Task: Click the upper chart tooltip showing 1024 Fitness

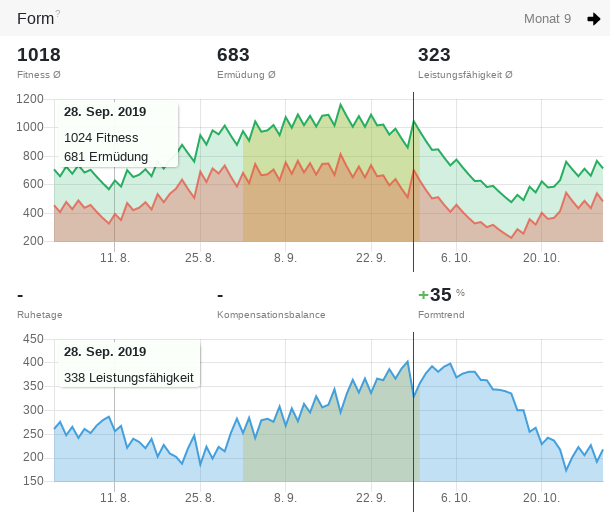Action: [x=118, y=134]
